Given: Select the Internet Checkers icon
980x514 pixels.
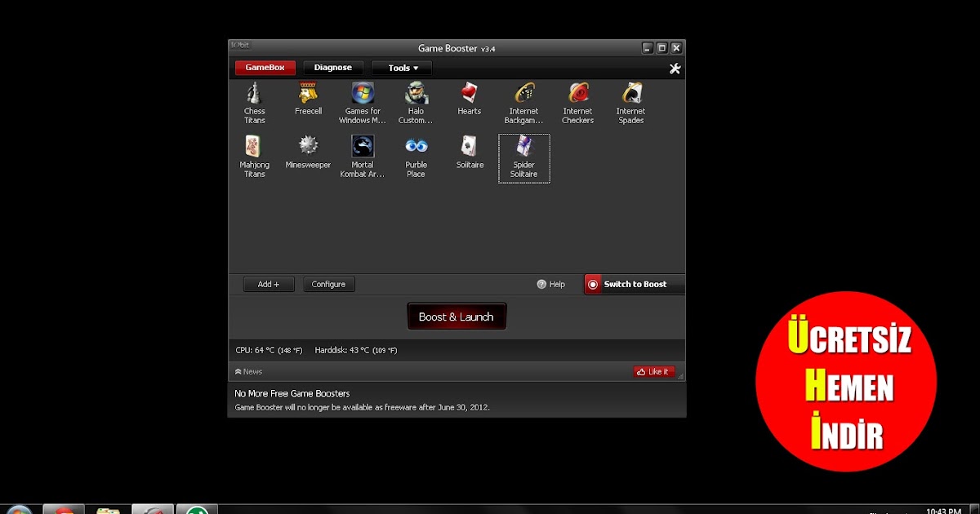Looking at the screenshot, I should tap(577, 93).
